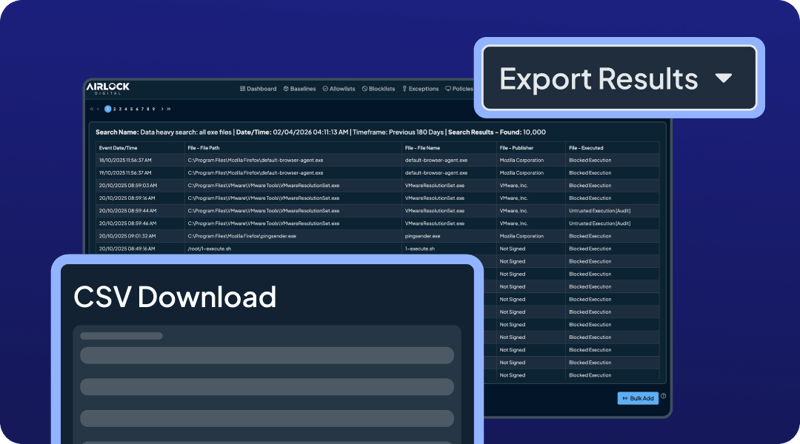Click the Airlock Digital logo

pyautogui.click(x=107, y=88)
